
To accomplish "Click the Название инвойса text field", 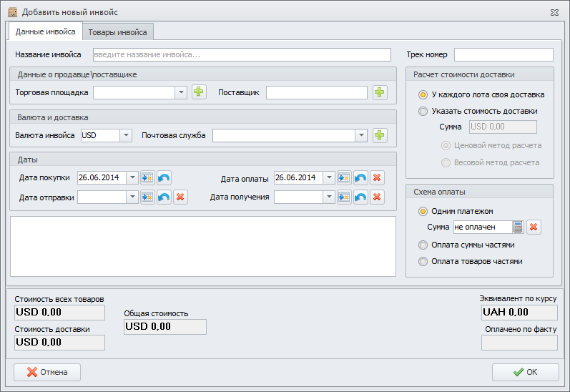I will tap(242, 54).
